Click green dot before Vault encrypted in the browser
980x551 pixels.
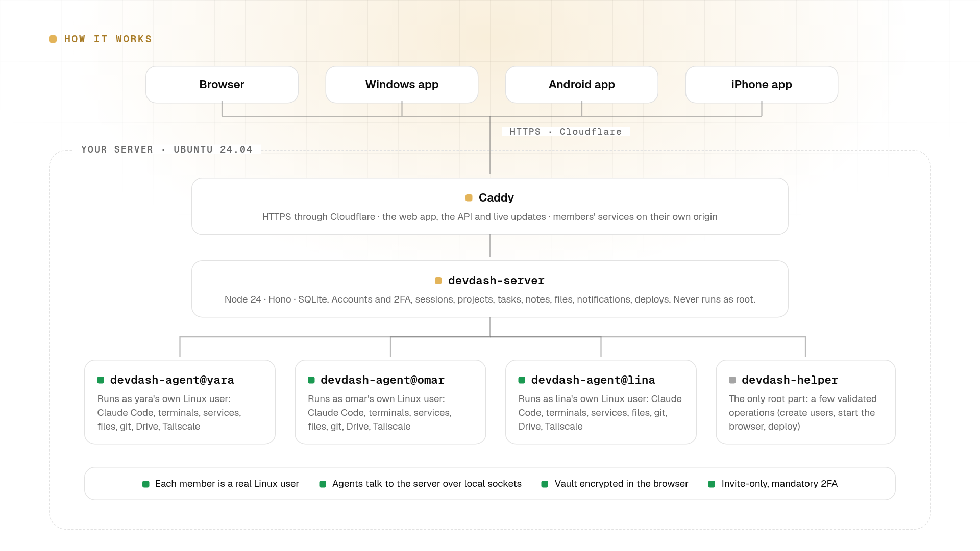pos(545,484)
